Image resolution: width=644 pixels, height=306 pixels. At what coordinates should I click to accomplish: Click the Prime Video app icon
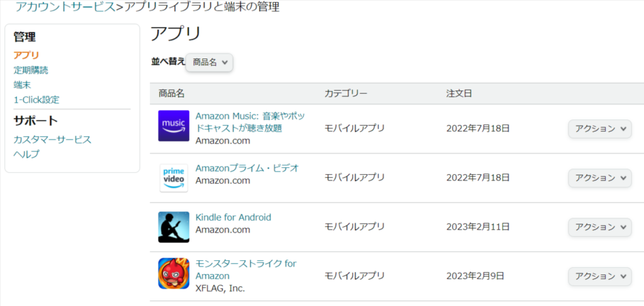(174, 178)
